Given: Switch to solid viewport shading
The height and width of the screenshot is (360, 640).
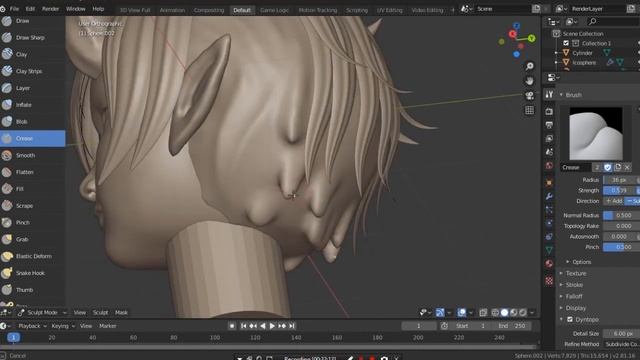Looking at the screenshot, I should click(x=504, y=313).
